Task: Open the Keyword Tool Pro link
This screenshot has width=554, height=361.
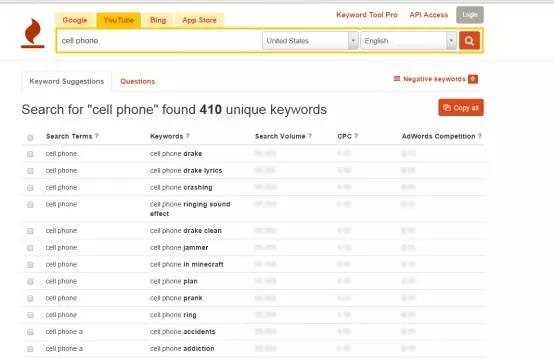Action: [x=367, y=15]
